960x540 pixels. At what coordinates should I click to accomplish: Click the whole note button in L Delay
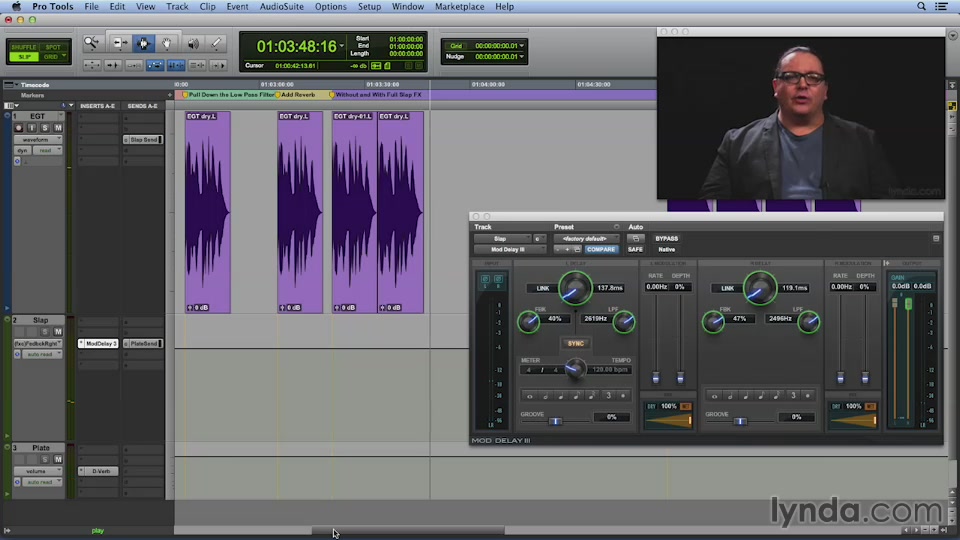point(530,396)
